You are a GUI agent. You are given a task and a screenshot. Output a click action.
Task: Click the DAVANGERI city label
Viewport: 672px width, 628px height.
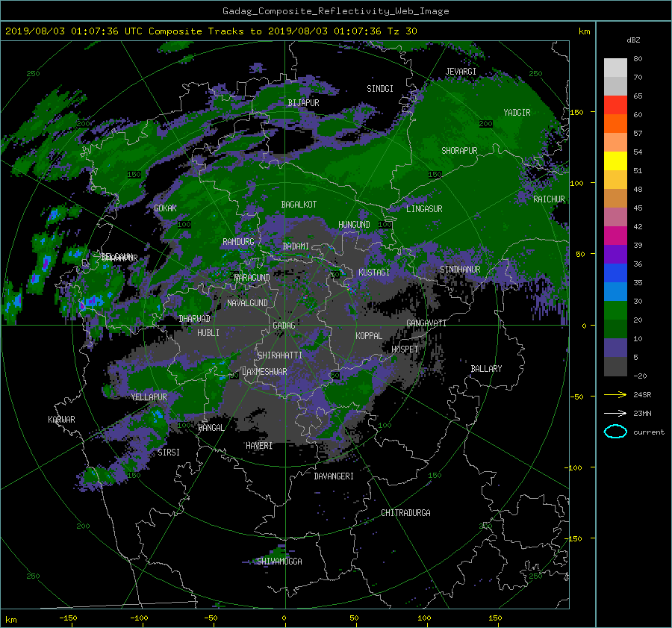334,476
